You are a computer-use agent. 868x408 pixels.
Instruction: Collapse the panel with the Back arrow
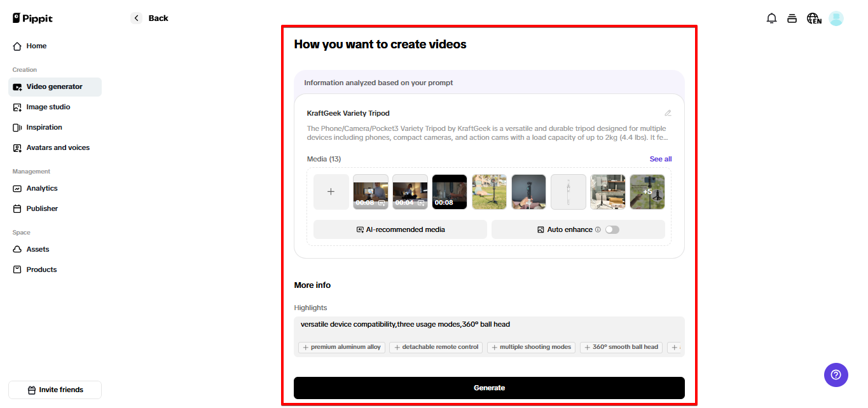[135, 18]
